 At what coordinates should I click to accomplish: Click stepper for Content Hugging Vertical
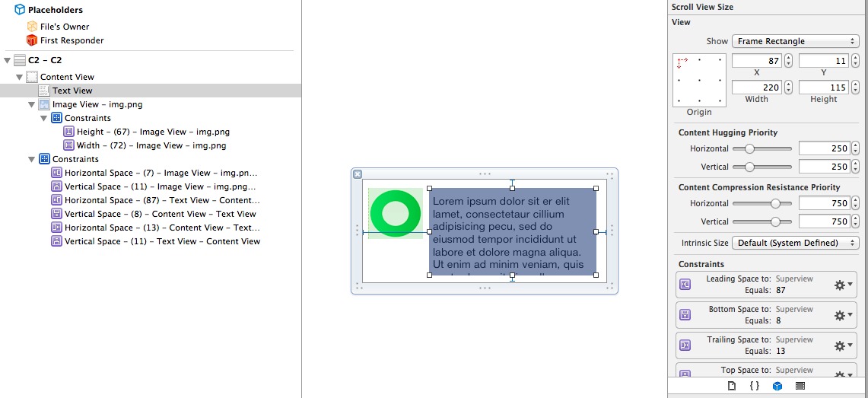(x=855, y=167)
